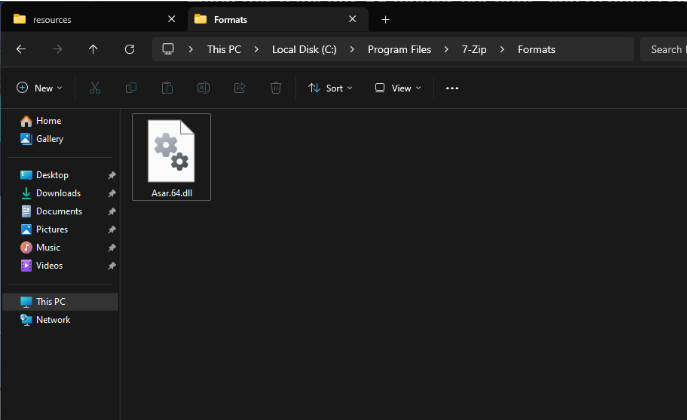Navigate back with the back arrow
The width and height of the screenshot is (687, 420).
click(21, 49)
